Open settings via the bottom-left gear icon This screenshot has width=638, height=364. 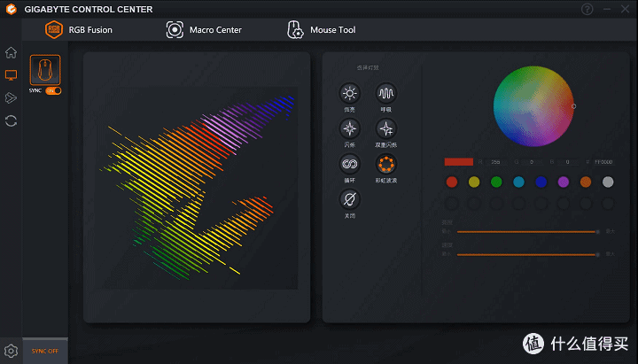[x=11, y=351]
